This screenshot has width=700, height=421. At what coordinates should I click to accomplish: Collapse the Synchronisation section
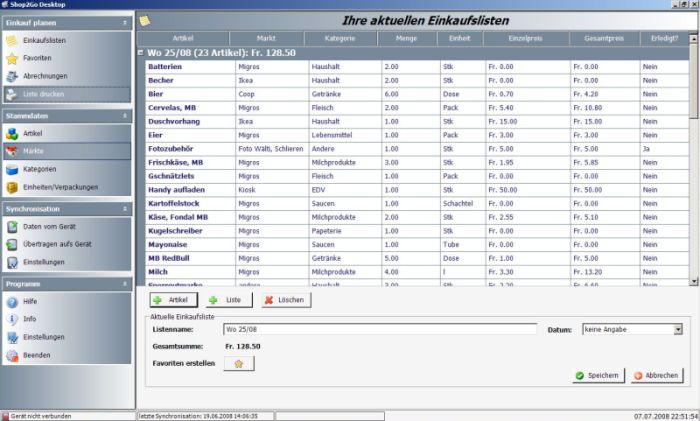pos(125,208)
